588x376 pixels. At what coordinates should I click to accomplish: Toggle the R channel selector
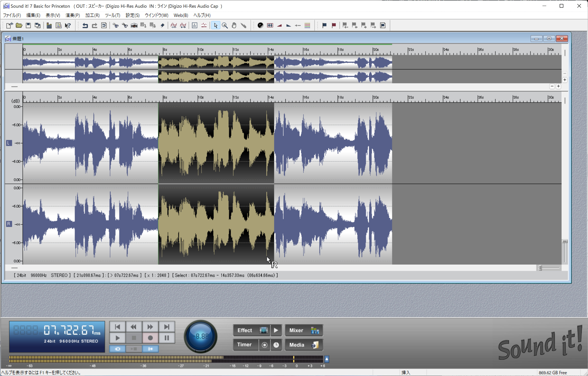(x=9, y=224)
